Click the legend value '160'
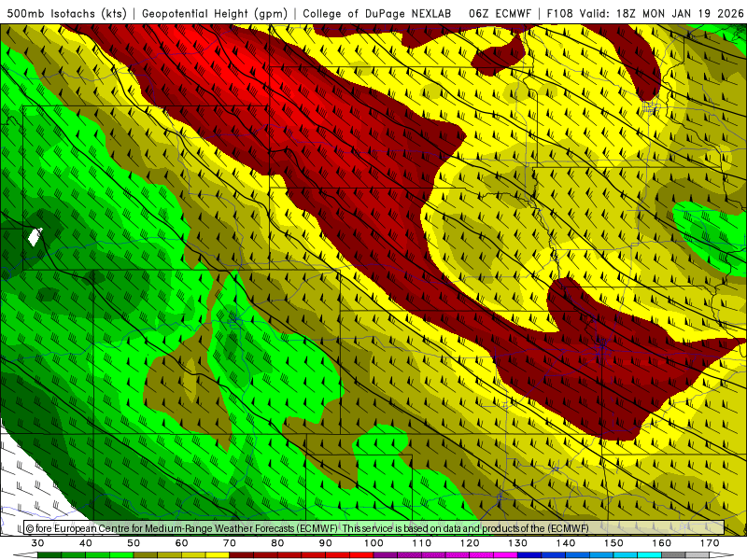 (662, 543)
